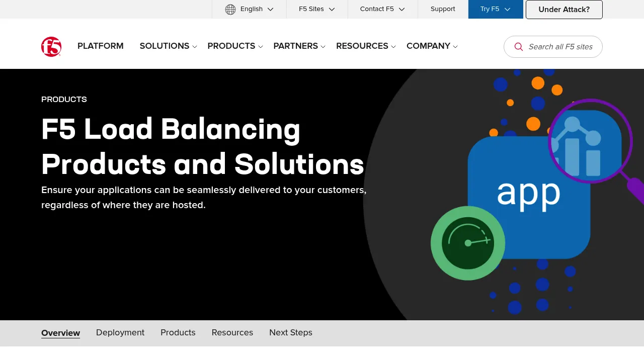
Task: Click the Under Attack? button
Action: 564,10
